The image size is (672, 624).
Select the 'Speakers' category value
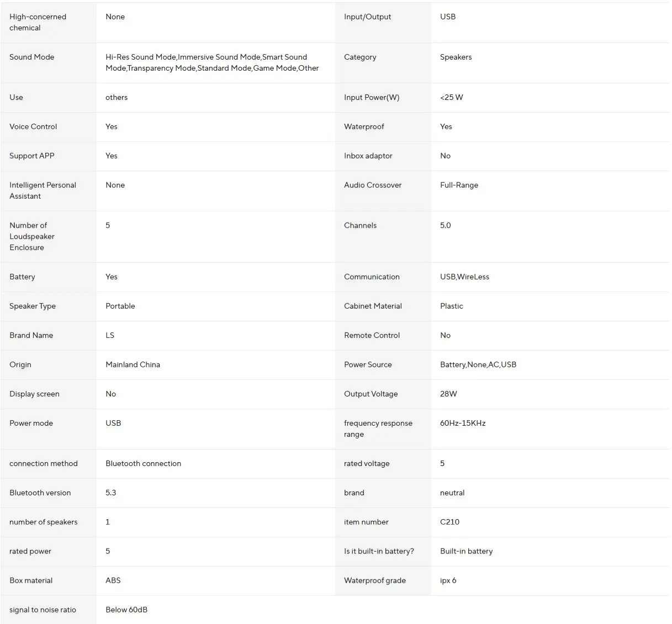coord(456,57)
